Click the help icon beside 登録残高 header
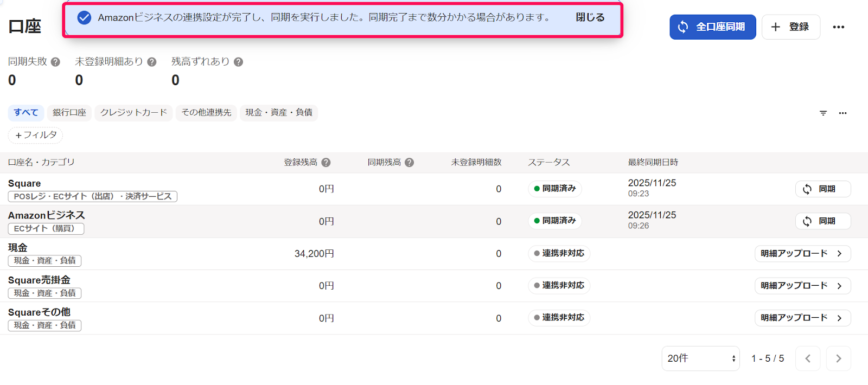This screenshot has height=385, width=868. 326,163
